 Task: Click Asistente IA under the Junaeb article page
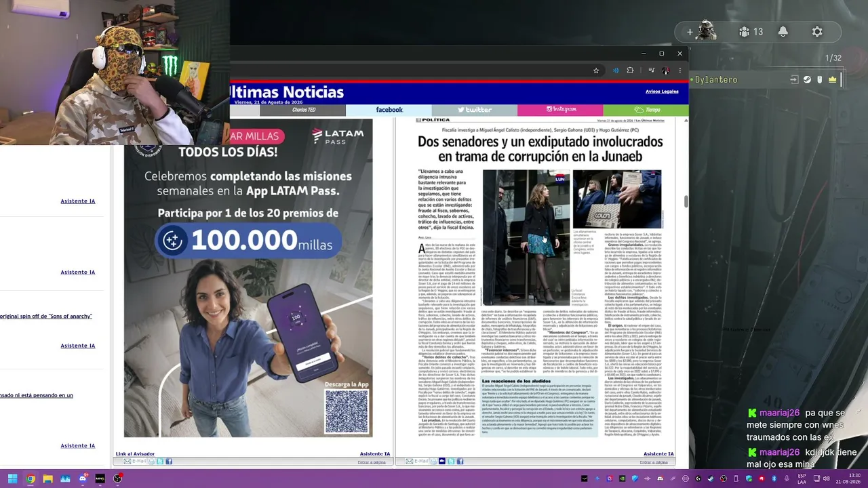(658, 453)
